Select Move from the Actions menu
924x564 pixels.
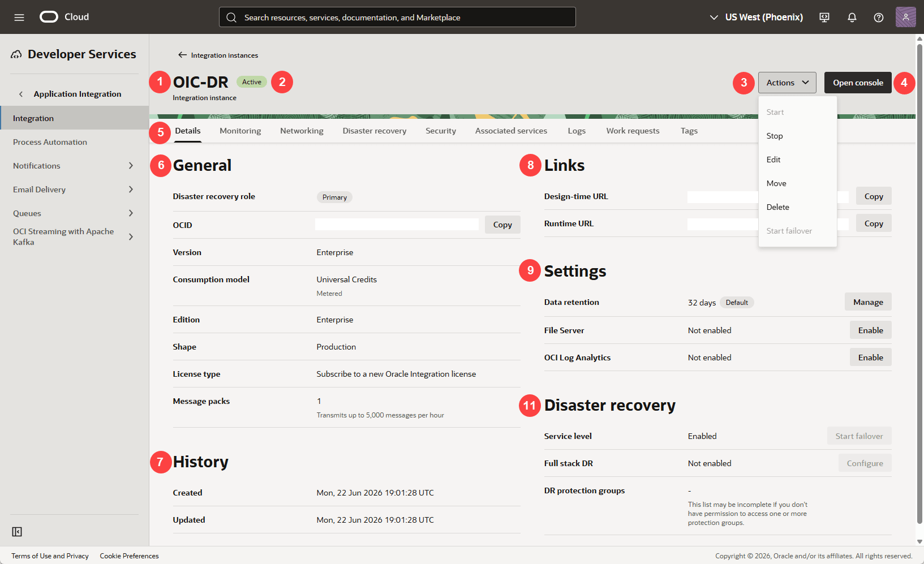pos(797,183)
